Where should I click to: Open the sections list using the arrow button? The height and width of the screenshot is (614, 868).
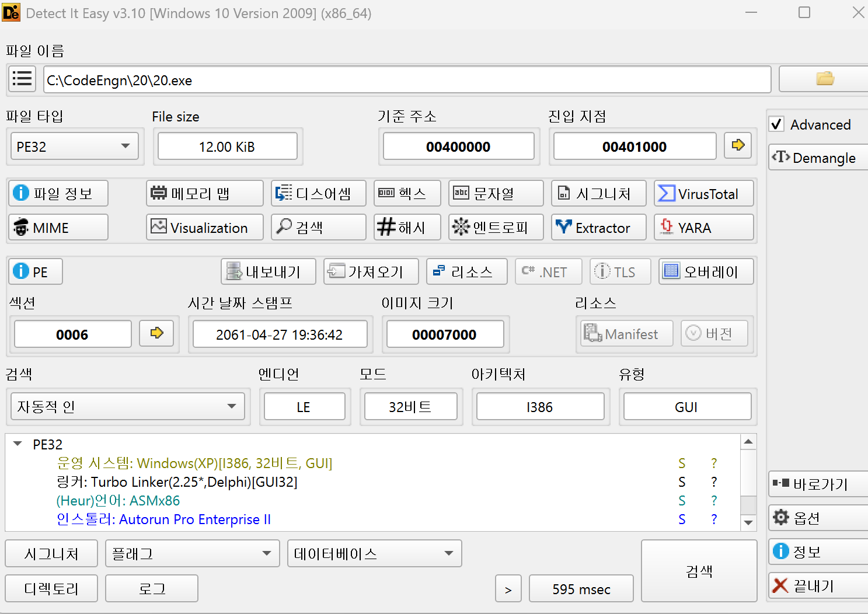[156, 333]
